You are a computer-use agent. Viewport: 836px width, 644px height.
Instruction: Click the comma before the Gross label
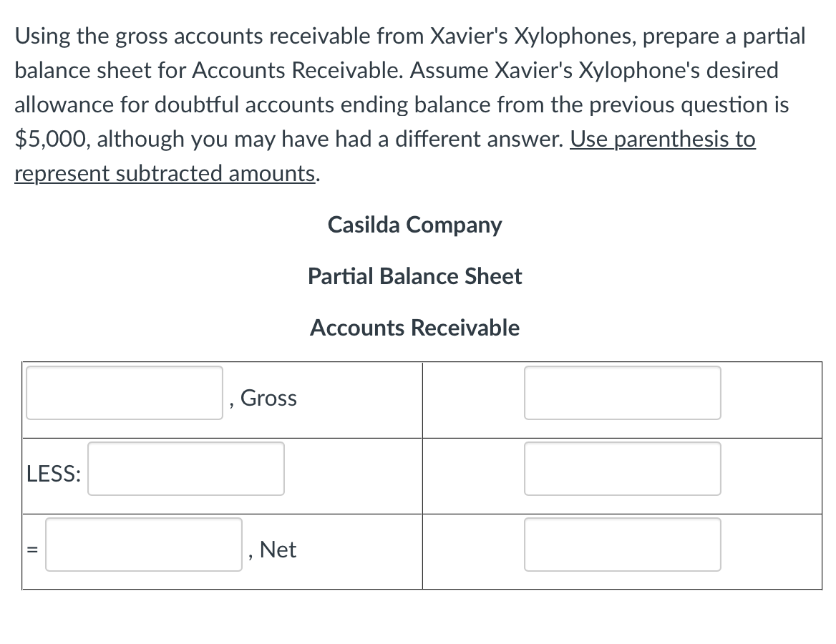(232, 403)
